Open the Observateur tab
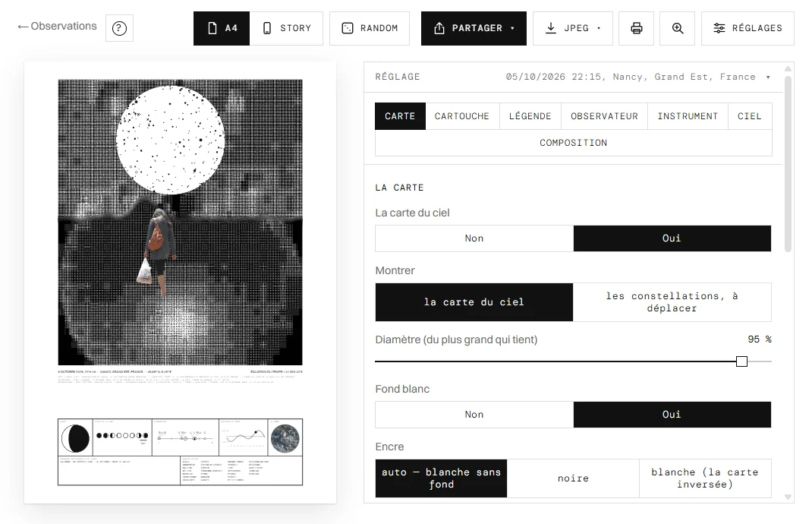812x524 pixels. point(604,116)
